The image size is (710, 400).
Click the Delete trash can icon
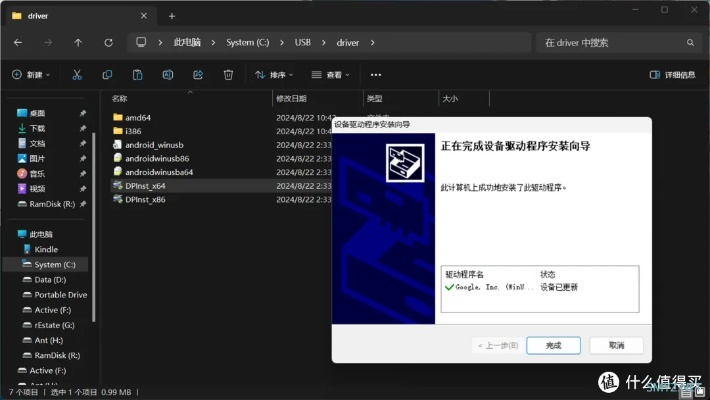(x=228, y=75)
